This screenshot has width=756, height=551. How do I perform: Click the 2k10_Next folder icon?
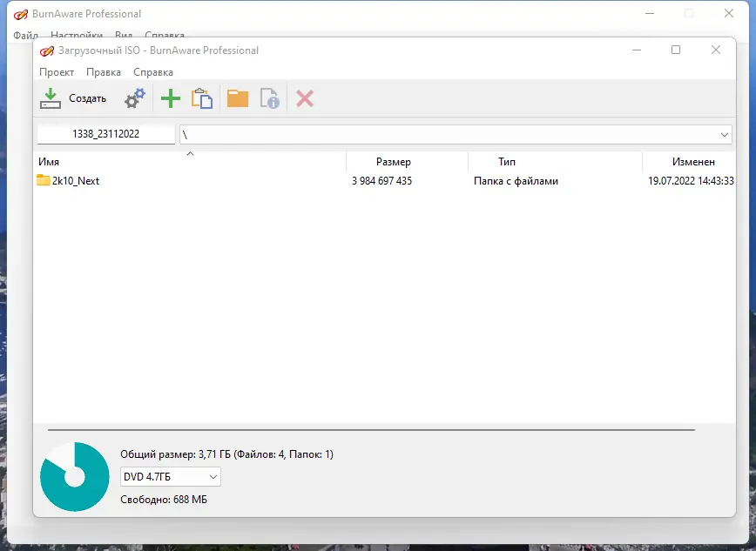pyautogui.click(x=44, y=180)
